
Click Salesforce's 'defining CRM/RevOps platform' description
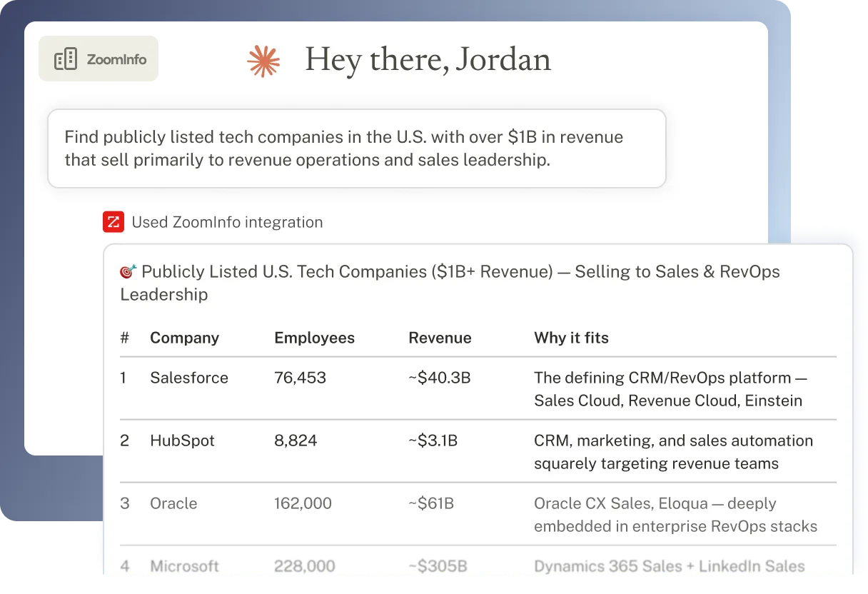point(670,389)
